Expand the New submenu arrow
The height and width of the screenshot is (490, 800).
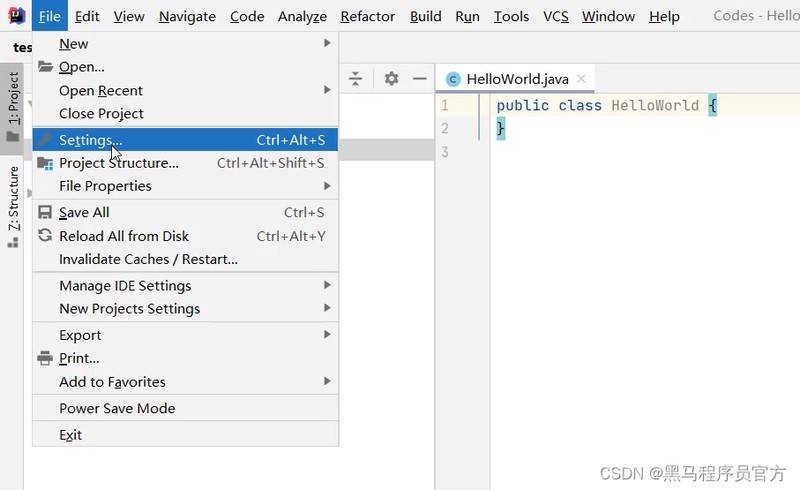pyautogui.click(x=327, y=43)
